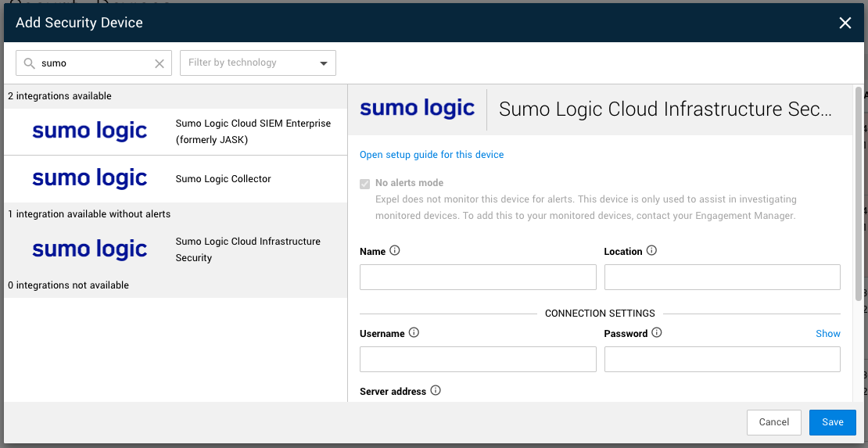Screen dimensions: 868x448
Task: Select Sumo Logic Cloud SIEM Enterprise integration
Action: click(176, 132)
